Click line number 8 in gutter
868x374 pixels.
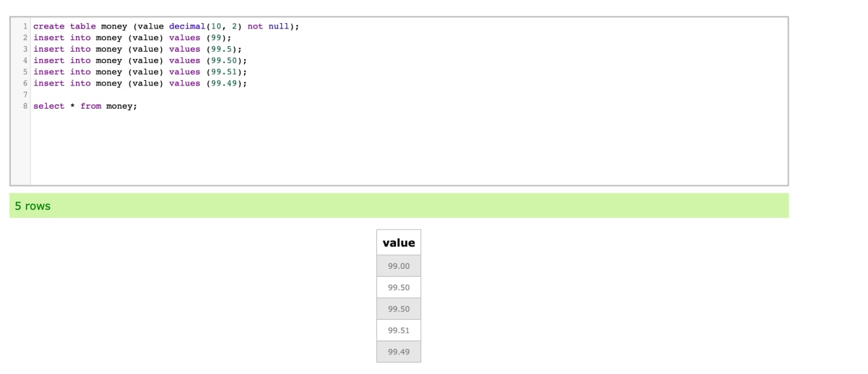[25, 106]
